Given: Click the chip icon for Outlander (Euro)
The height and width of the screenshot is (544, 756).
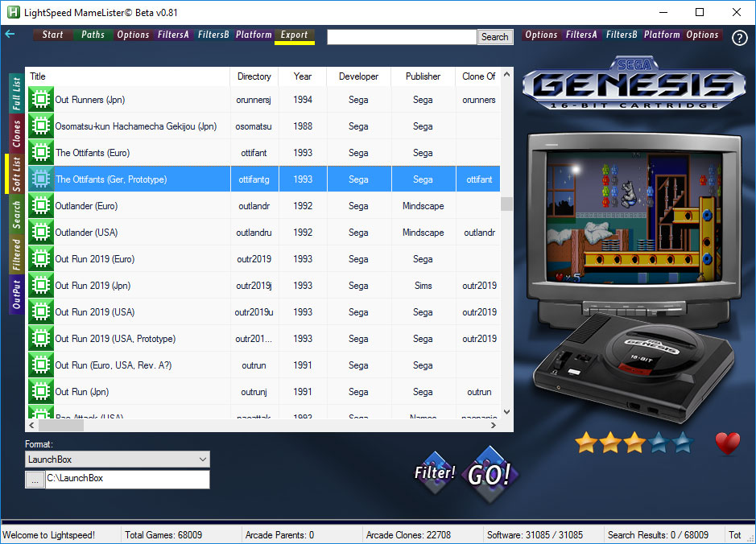Looking at the screenshot, I should [x=41, y=205].
